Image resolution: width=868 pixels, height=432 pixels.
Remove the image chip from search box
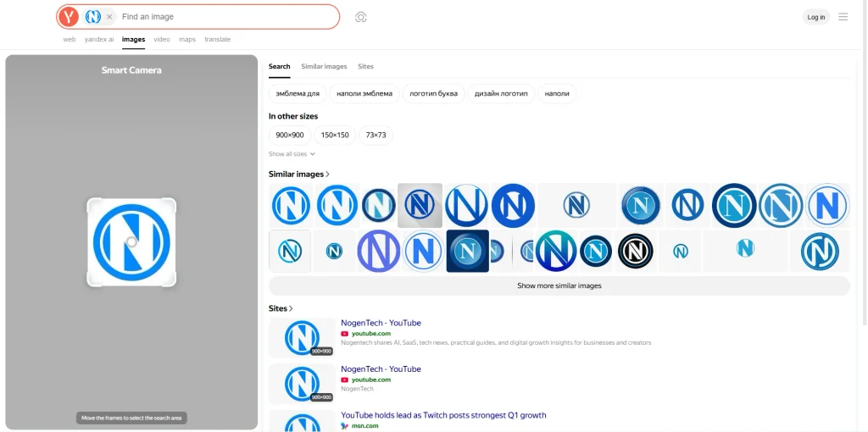pyautogui.click(x=109, y=17)
